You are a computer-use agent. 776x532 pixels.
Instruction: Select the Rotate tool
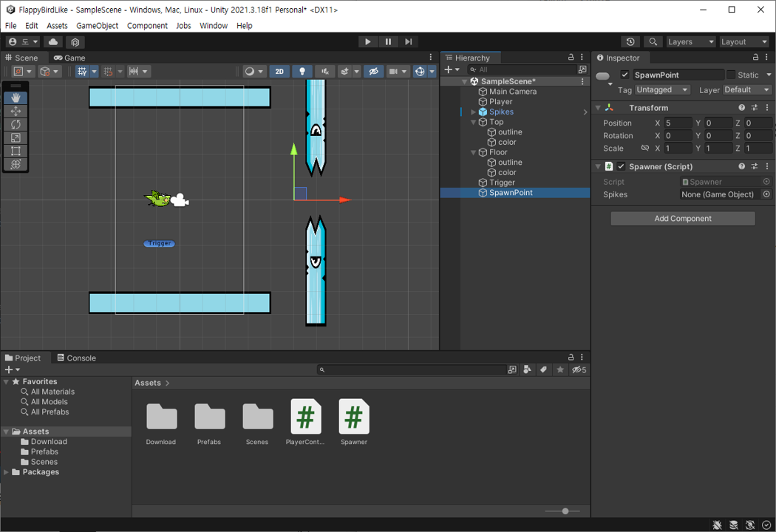click(16, 125)
